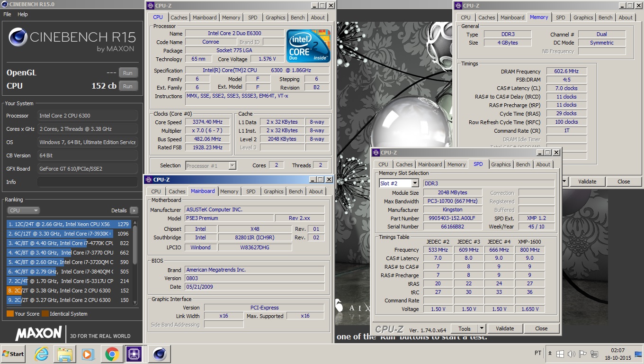Open Bench tab in SPD CPU-Z window
Viewport: 644px width, 364px height.
(x=523, y=164)
